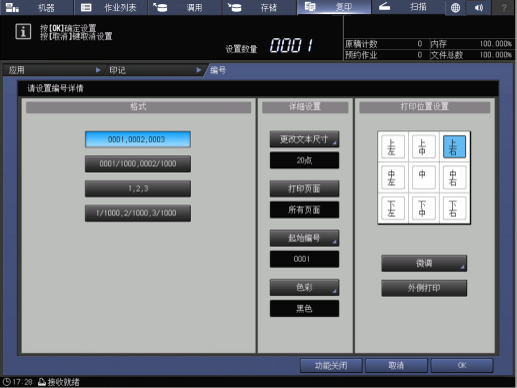
Task: Open the 机器 (Machine) tab
Action: [36, 7]
